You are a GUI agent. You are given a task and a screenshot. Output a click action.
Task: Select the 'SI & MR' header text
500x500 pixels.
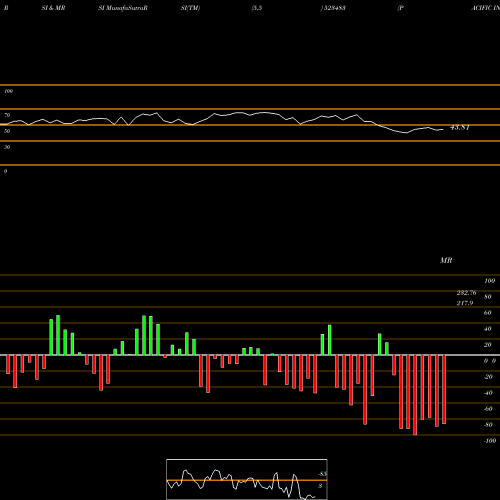pos(53,8)
